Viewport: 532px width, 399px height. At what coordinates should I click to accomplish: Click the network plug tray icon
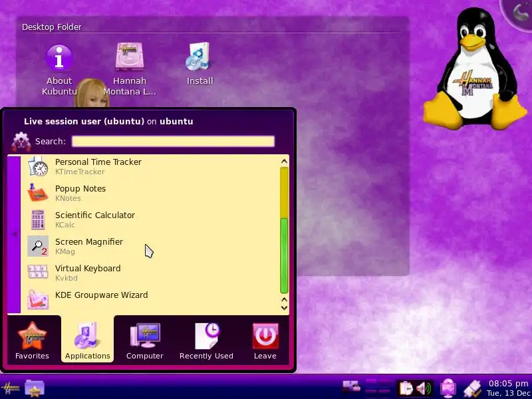[472, 388]
